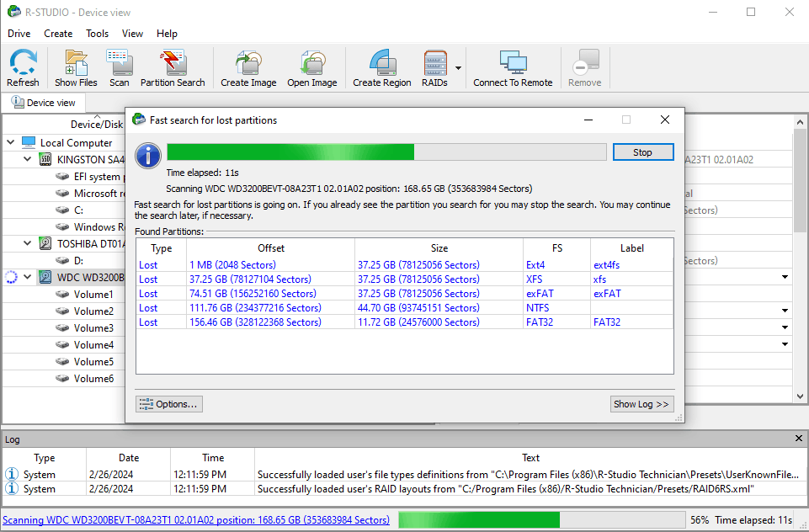Click the Volume6 partition icon

tap(62, 378)
